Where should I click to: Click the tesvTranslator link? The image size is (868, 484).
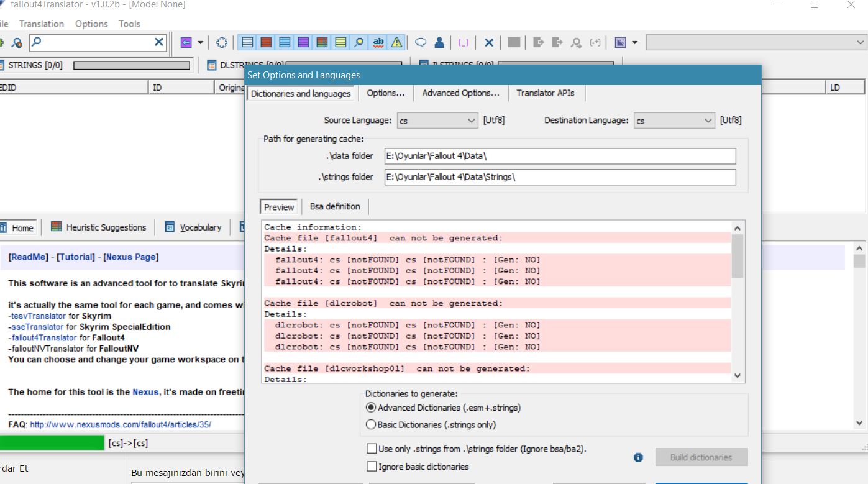click(39, 316)
